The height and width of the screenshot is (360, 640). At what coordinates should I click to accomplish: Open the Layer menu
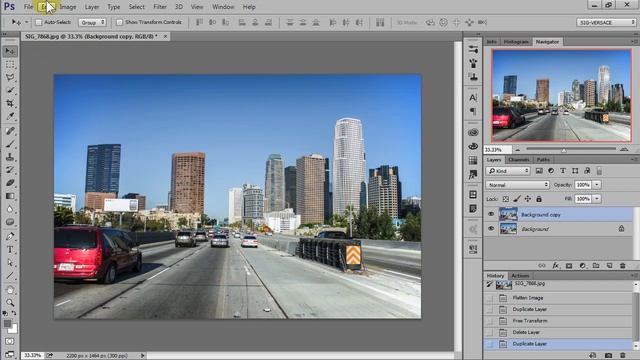(92, 7)
